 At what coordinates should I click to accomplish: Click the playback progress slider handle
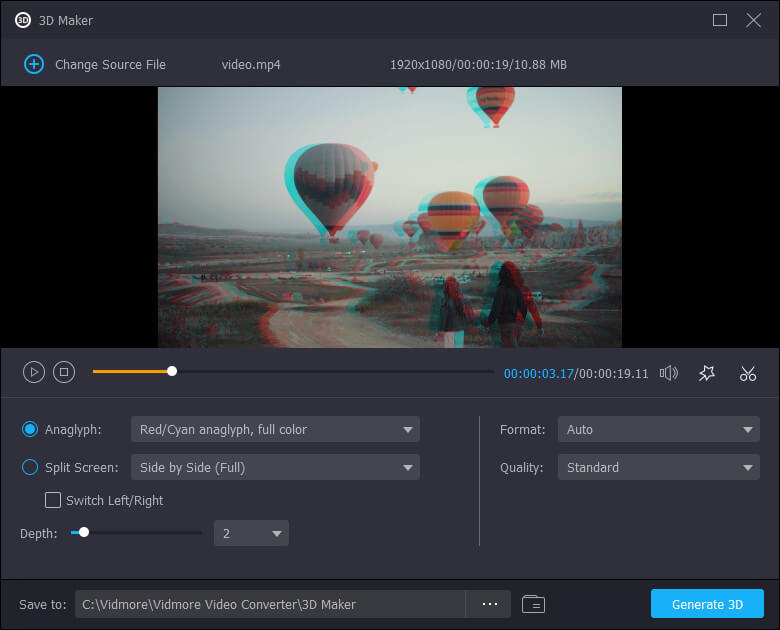(172, 371)
